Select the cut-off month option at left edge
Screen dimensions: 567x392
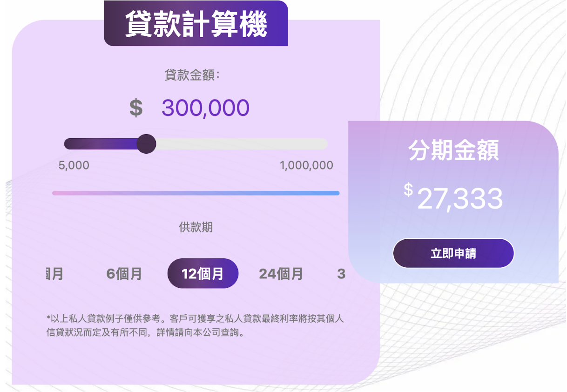click(54, 274)
